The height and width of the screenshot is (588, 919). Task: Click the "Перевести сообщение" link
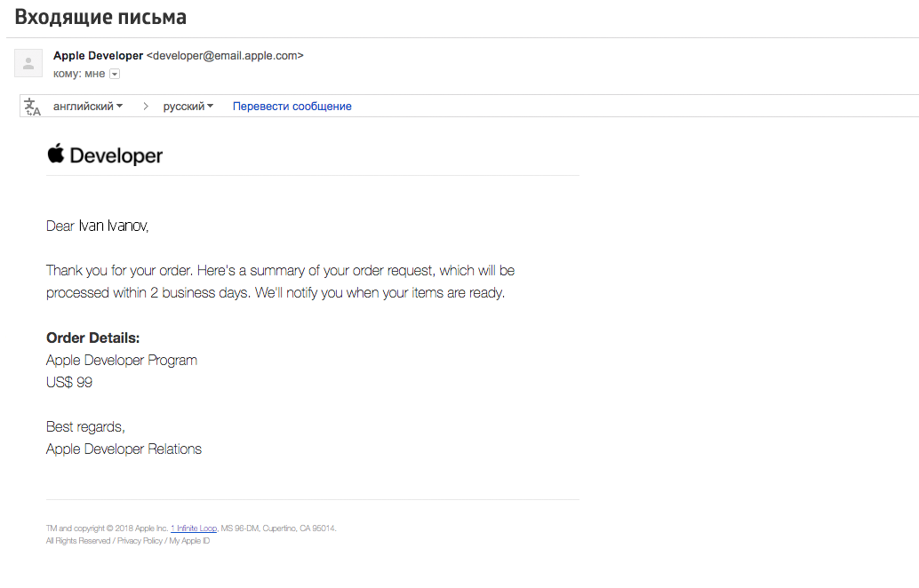click(x=292, y=107)
